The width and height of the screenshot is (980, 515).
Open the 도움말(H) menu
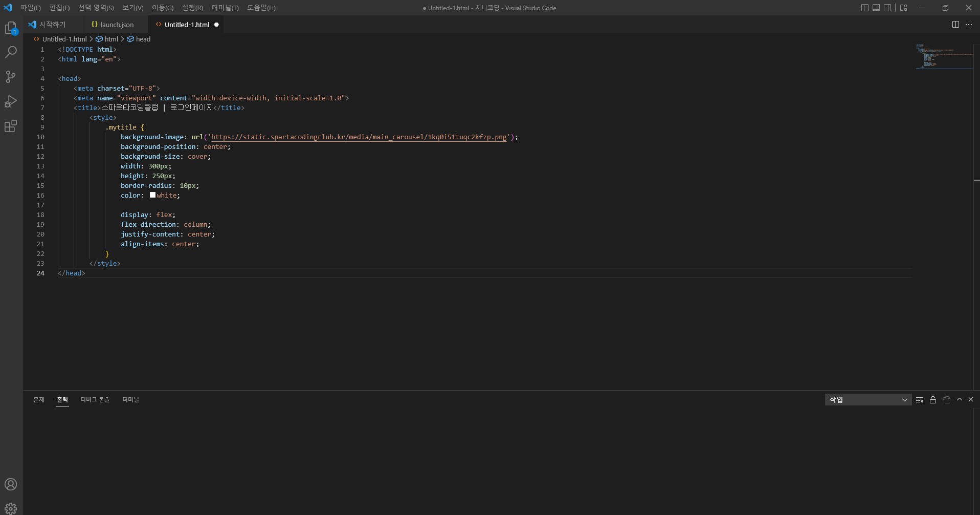coord(261,8)
